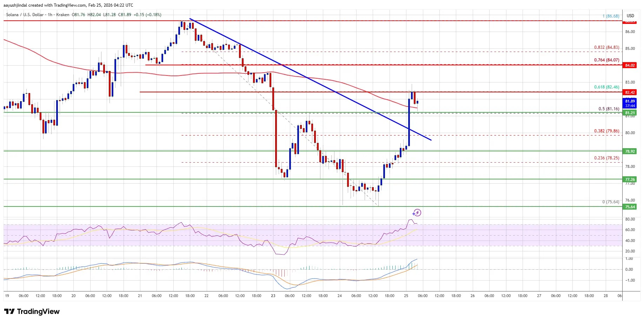Image resolution: width=644 pixels, height=322 pixels.
Task: Click the current price label showing 81.89
Action: click(x=630, y=101)
